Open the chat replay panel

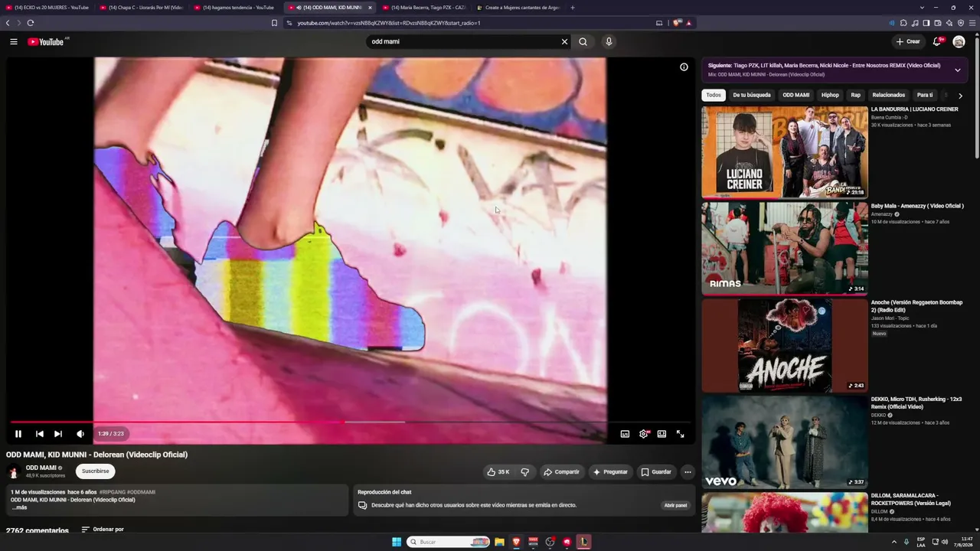pos(675,505)
